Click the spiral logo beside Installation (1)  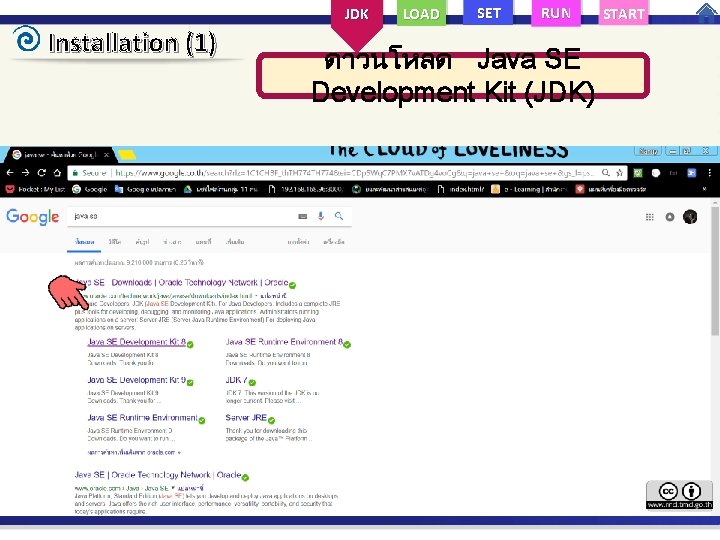tap(27, 39)
